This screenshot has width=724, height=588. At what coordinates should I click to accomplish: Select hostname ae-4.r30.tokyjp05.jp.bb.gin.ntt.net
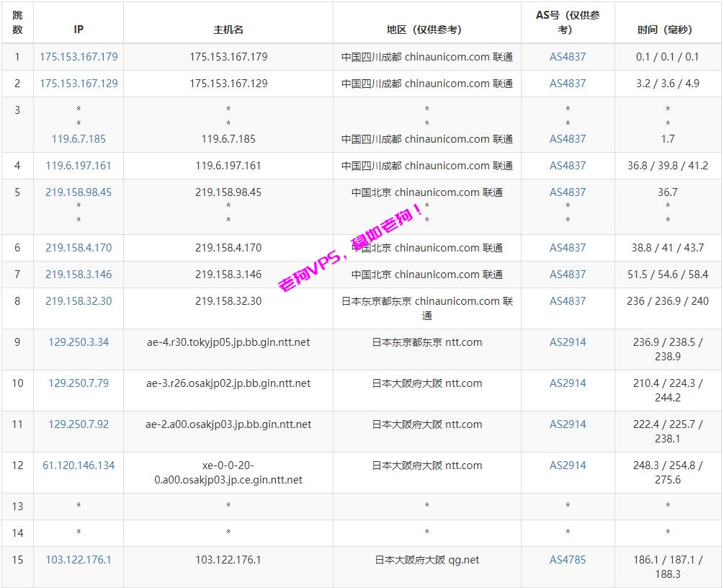tap(228, 342)
